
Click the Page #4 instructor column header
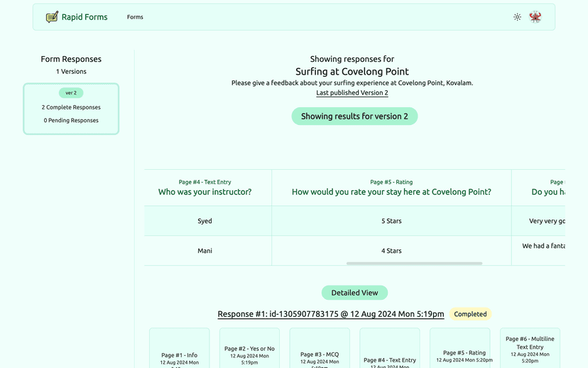tap(205, 188)
